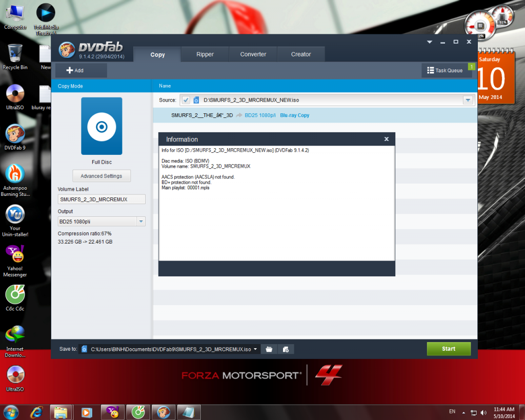Select the UltraISO icon below Internet Download Manager
The width and height of the screenshot is (525, 420).
(15, 378)
